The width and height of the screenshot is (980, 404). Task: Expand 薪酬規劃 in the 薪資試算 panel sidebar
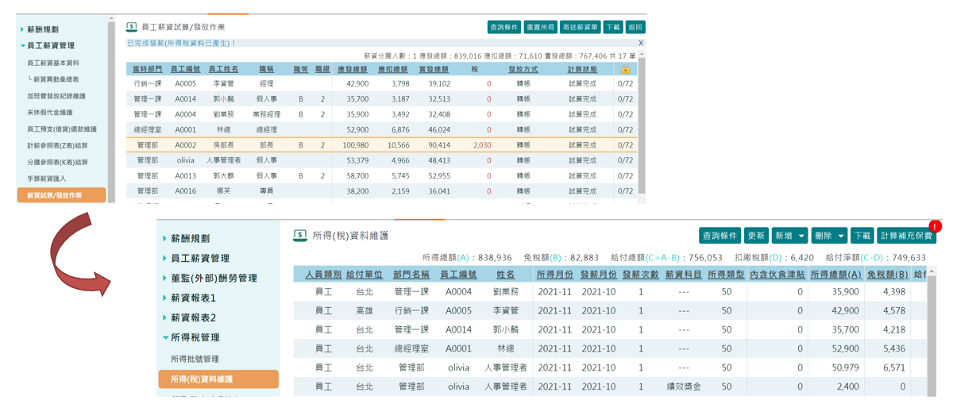(43, 29)
